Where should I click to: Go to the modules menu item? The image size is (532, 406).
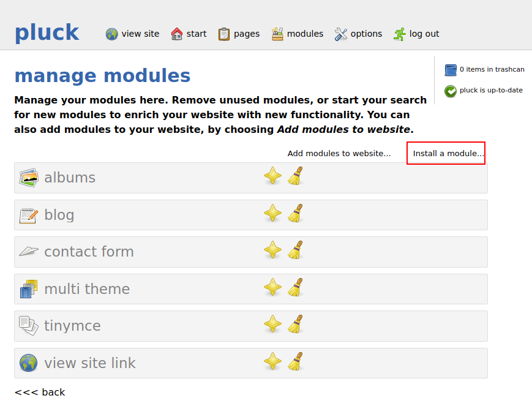click(x=297, y=34)
